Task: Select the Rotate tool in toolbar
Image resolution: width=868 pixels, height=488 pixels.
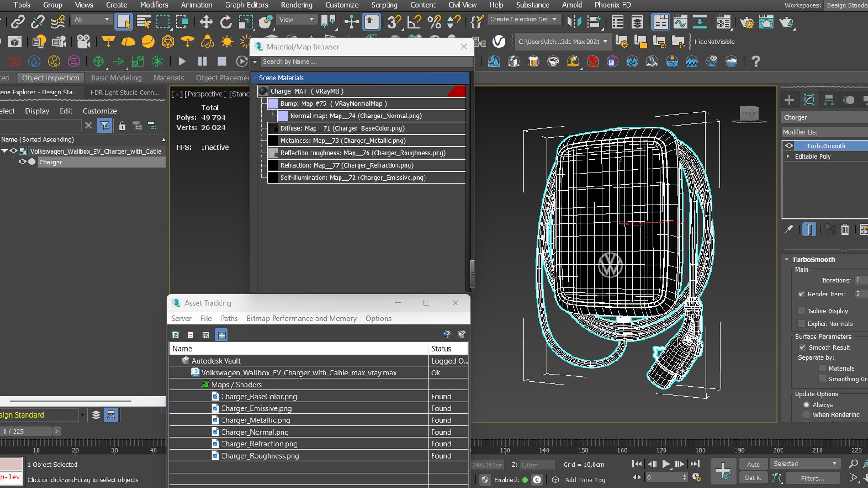Action: click(x=226, y=22)
